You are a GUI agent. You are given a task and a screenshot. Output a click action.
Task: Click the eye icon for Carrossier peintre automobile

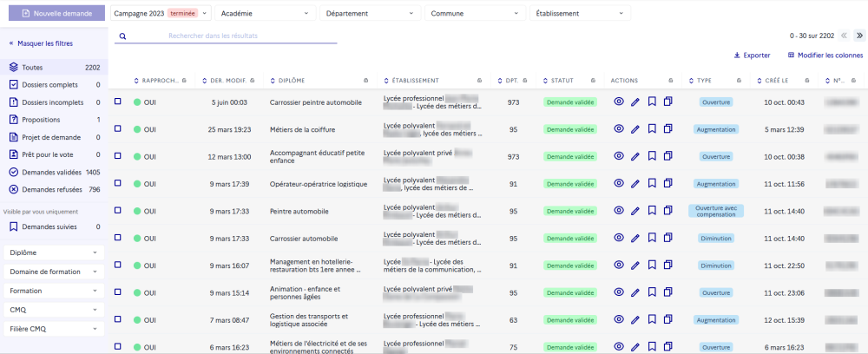[619, 102]
